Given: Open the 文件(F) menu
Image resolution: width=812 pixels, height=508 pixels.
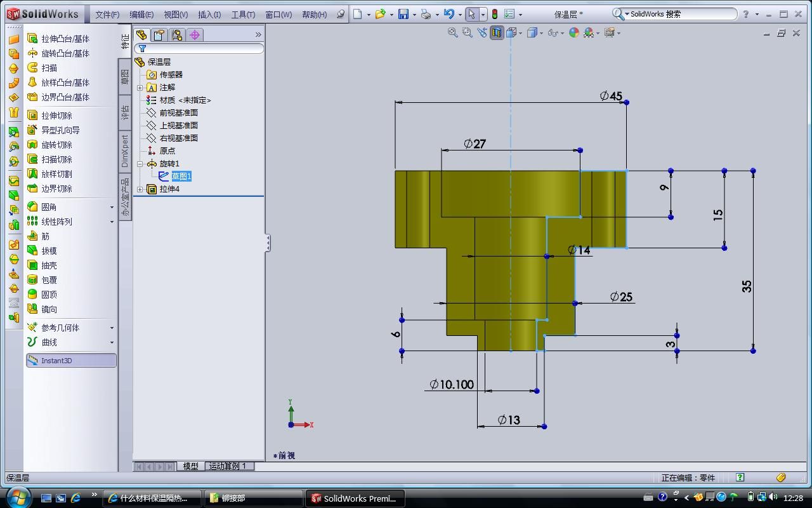Looking at the screenshot, I should [107, 15].
